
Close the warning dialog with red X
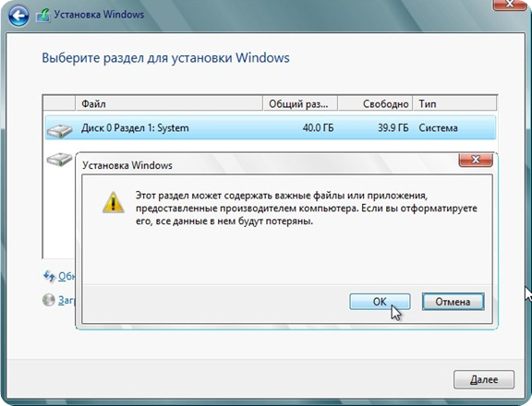[x=476, y=160]
